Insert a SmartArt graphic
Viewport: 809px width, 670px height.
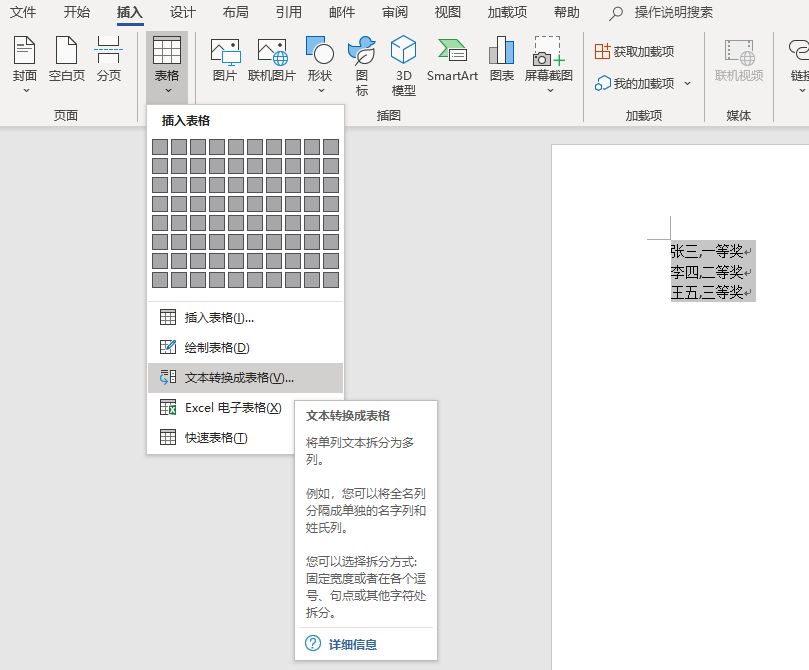(x=451, y=62)
